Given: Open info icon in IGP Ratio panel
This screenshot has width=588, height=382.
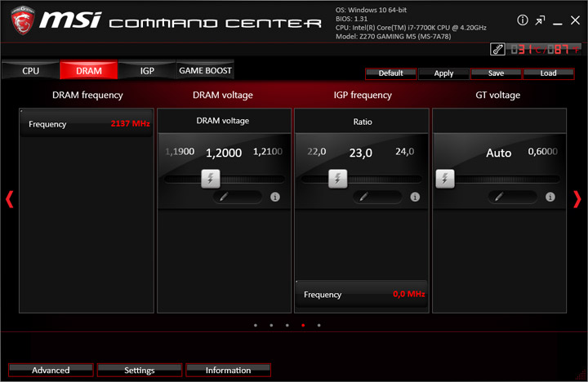Looking at the screenshot, I should pyautogui.click(x=415, y=197).
